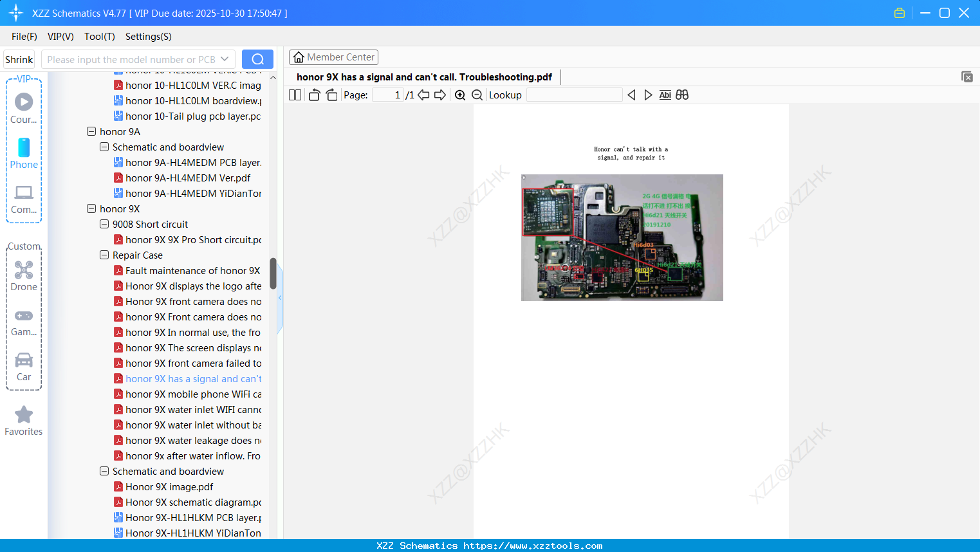Open honor 9A-HL4MEDM Ver.pdf
This screenshot has width=980, height=552.
(x=182, y=178)
